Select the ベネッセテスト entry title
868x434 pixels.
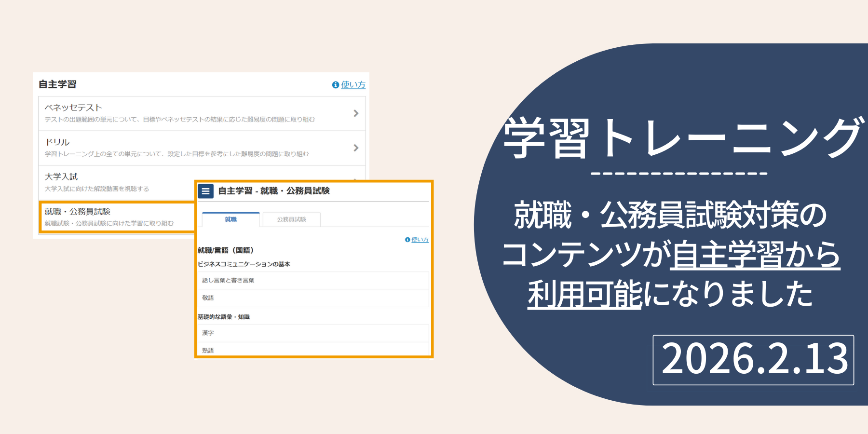73,108
